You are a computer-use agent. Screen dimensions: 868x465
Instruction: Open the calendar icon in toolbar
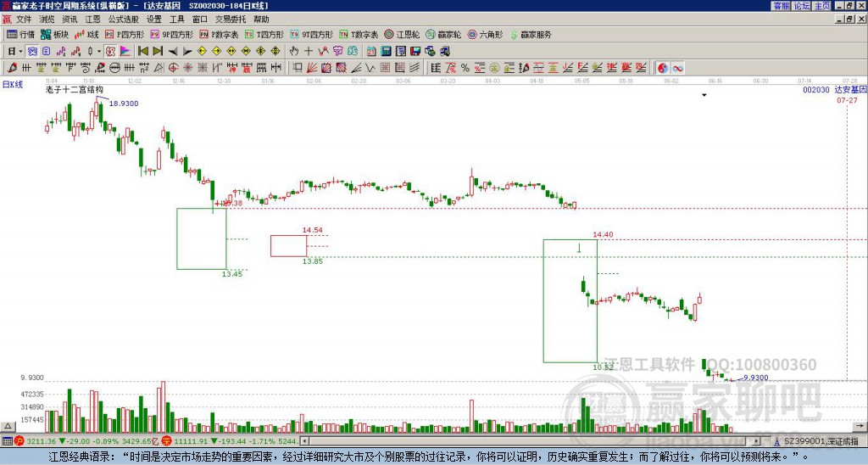coord(371,52)
